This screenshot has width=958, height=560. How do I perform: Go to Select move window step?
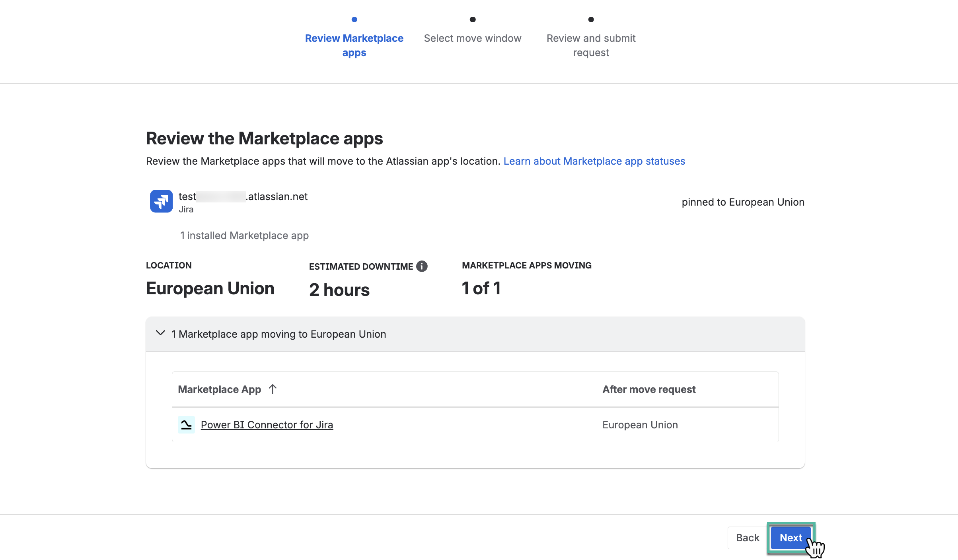pos(473,38)
